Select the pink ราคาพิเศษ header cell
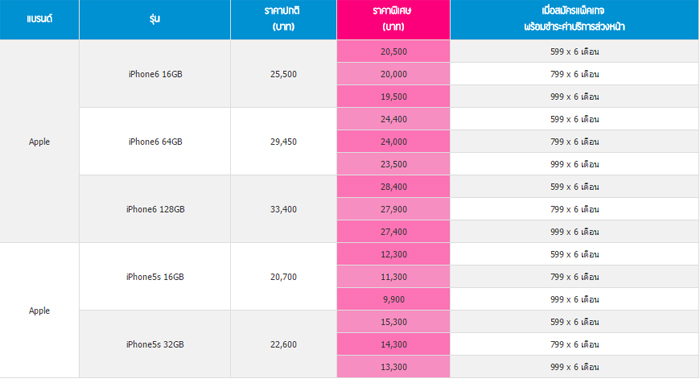This screenshot has width=700, height=391. (x=393, y=20)
